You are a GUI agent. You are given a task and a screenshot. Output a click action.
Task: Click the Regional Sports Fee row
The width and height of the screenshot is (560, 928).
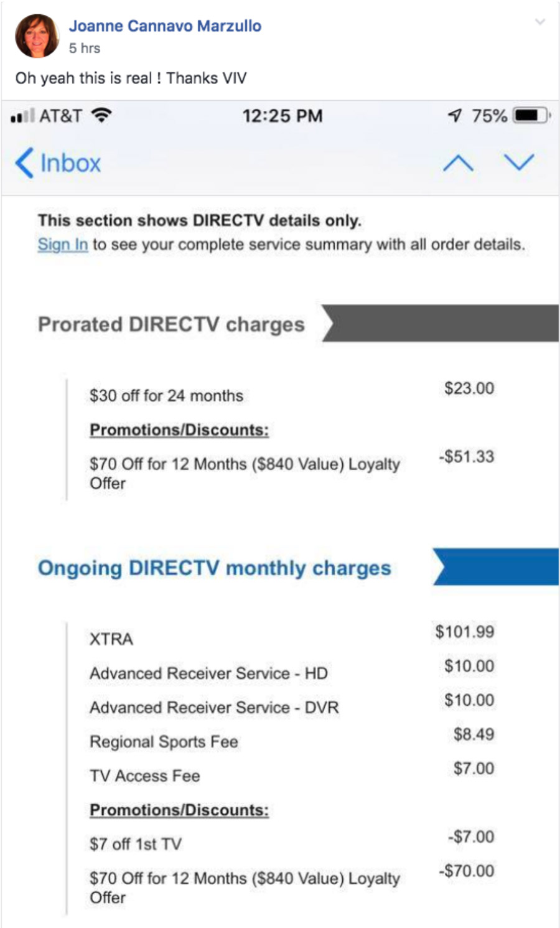click(164, 742)
